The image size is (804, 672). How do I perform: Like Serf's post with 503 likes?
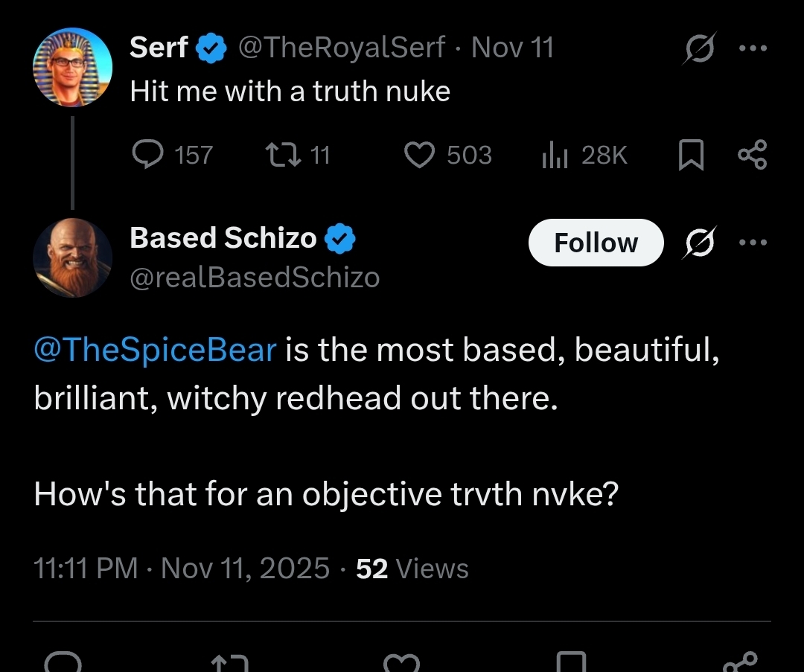tap(419, 155)
